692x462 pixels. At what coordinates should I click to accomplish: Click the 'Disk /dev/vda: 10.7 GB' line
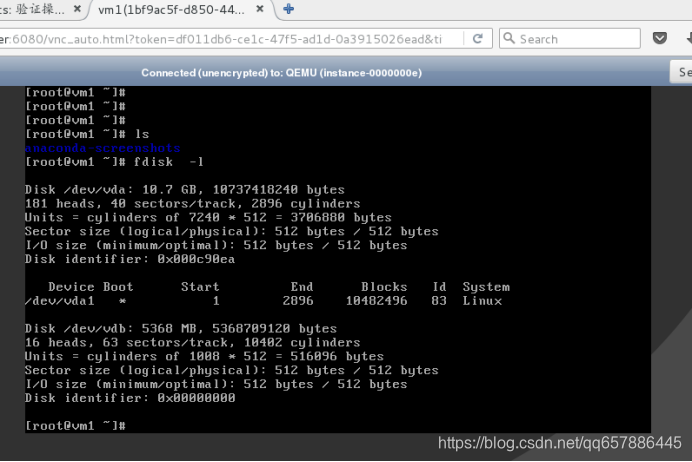184,190
